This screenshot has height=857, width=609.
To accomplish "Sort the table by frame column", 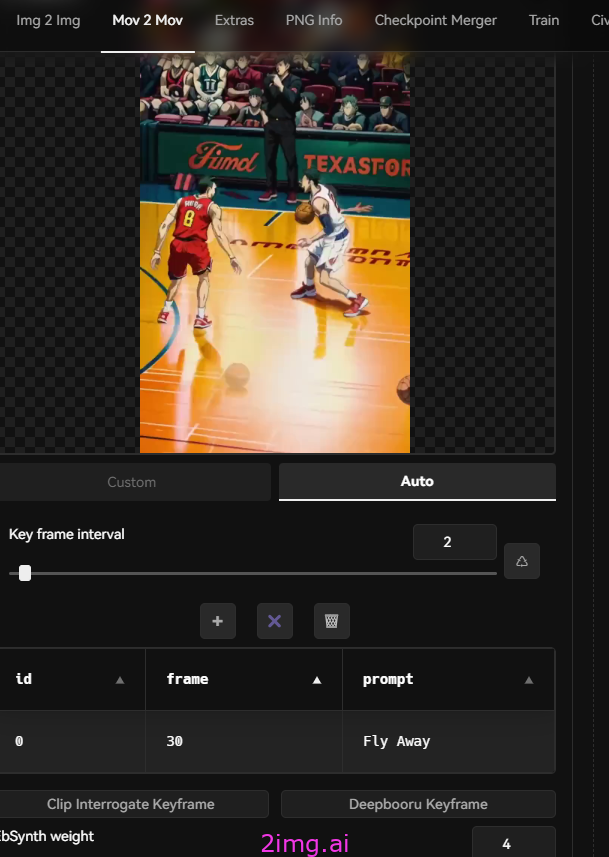I will click(x=317, y=680).
